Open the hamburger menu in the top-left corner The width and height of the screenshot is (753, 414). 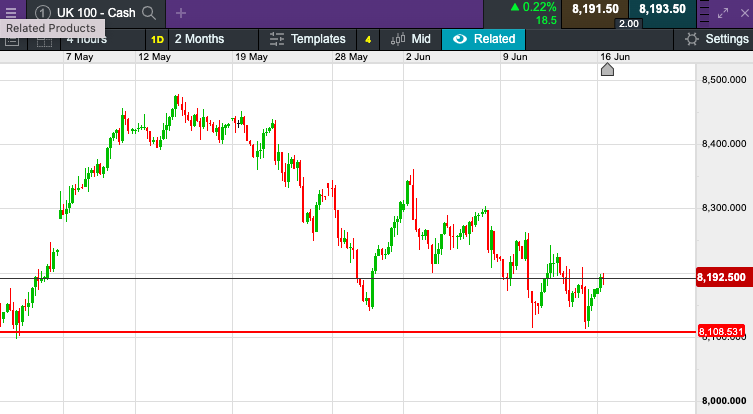point(11,13)
